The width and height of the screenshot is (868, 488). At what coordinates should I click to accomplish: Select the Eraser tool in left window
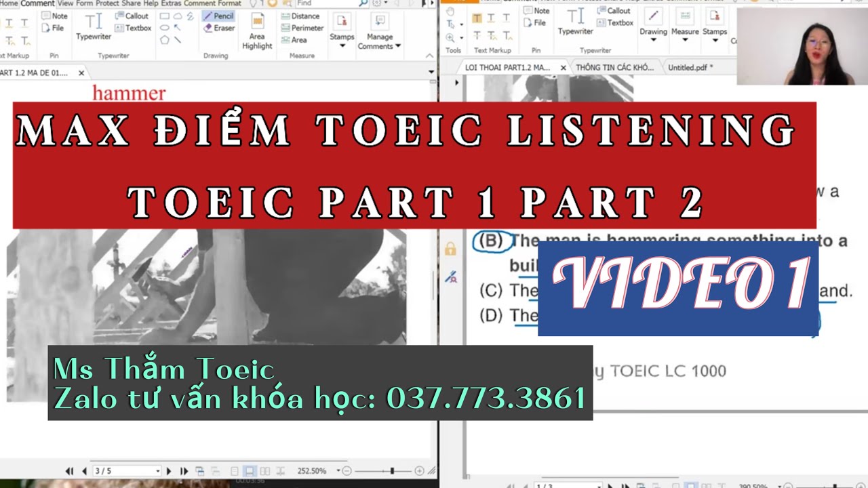click(219, 28)
